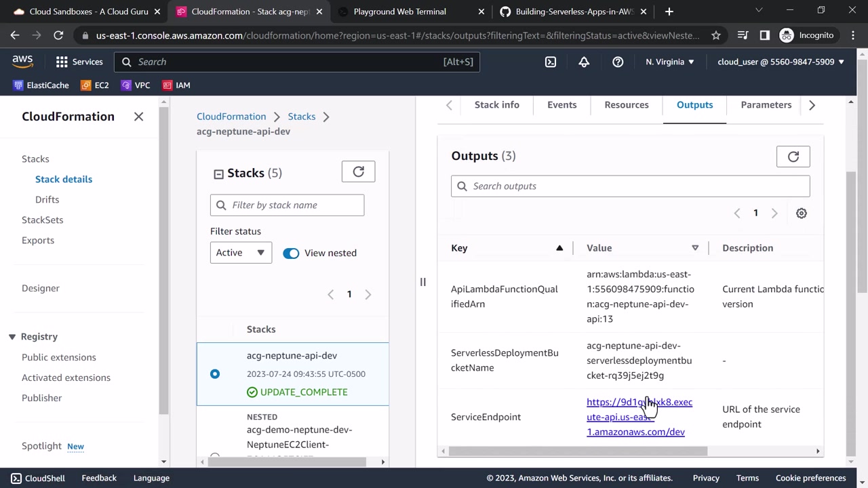This screenshot has height=488, width=868.
Task: Open Language settings in the footer
Action: pyautogui.click(x=151, y=478)
